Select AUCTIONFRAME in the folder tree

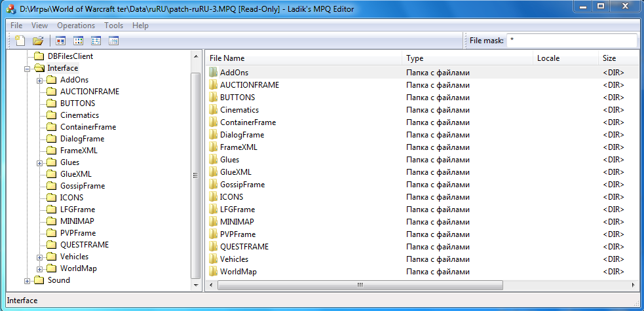coord(90,92)
